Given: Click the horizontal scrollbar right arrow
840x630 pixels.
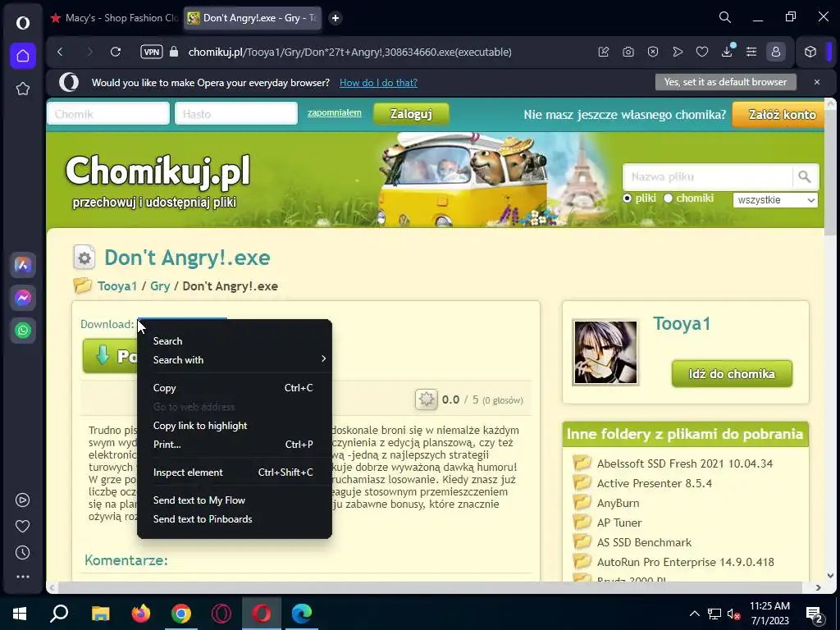Looking at the screenshot, I should click(818, 587).
